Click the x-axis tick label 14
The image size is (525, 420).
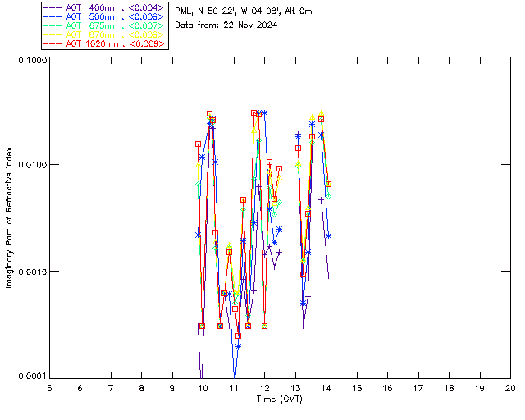[326, 388]
